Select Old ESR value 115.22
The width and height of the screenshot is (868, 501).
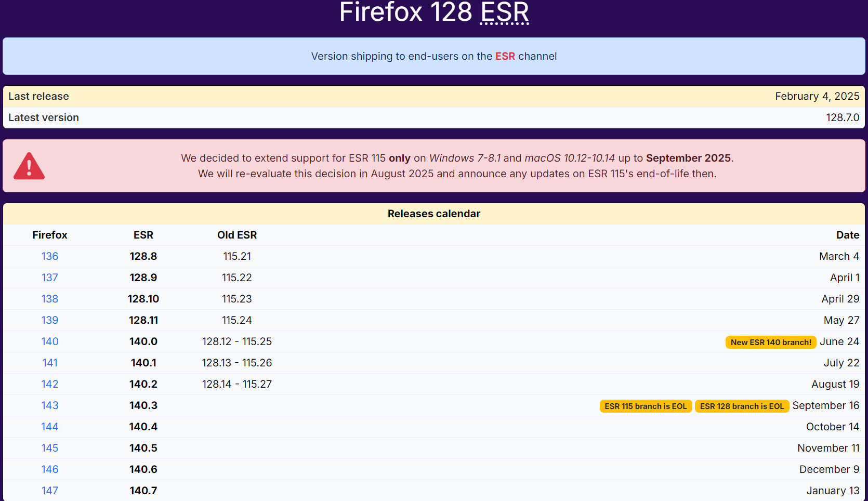pyautogui.click(x=237, y=278)
